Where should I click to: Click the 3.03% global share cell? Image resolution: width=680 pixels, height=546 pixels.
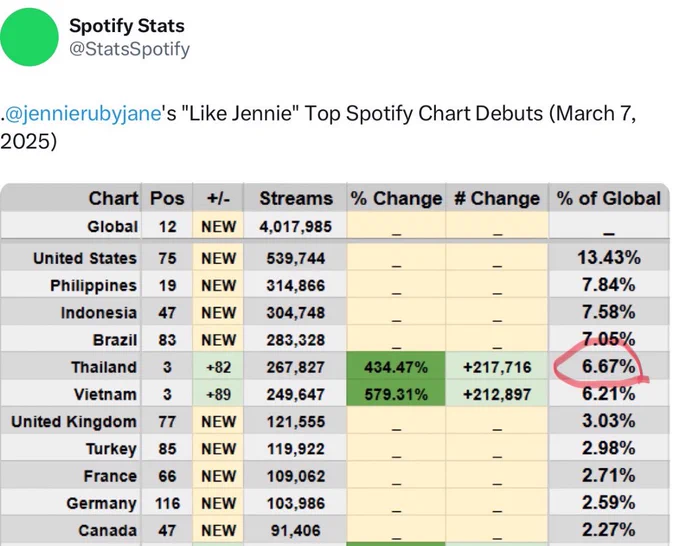[608, 421]
